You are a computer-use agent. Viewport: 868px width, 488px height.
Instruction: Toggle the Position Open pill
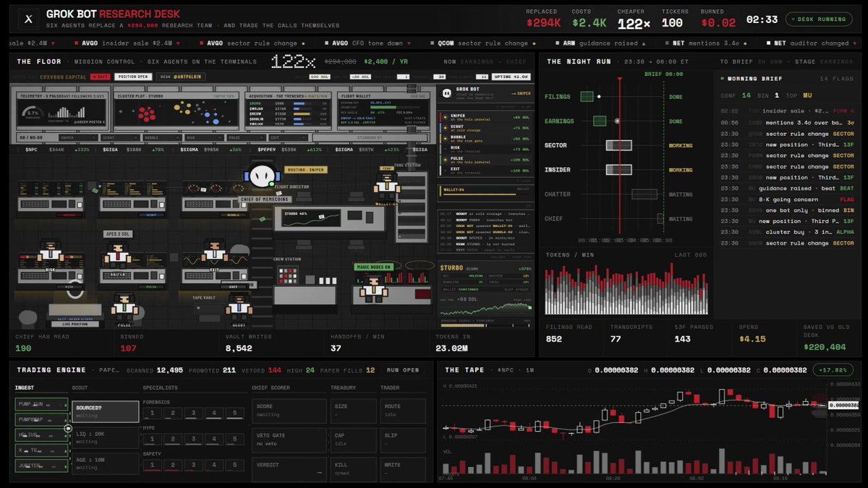tap(133, 76)
